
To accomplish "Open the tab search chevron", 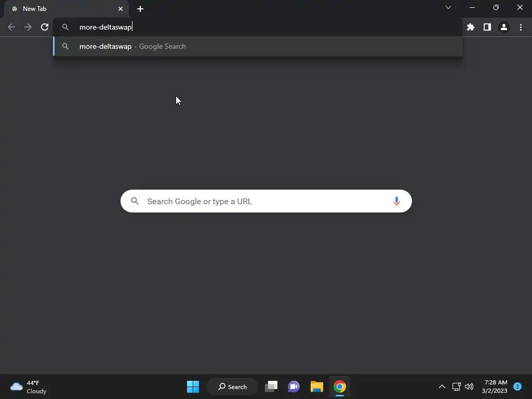I will click(x=448, y=7).
